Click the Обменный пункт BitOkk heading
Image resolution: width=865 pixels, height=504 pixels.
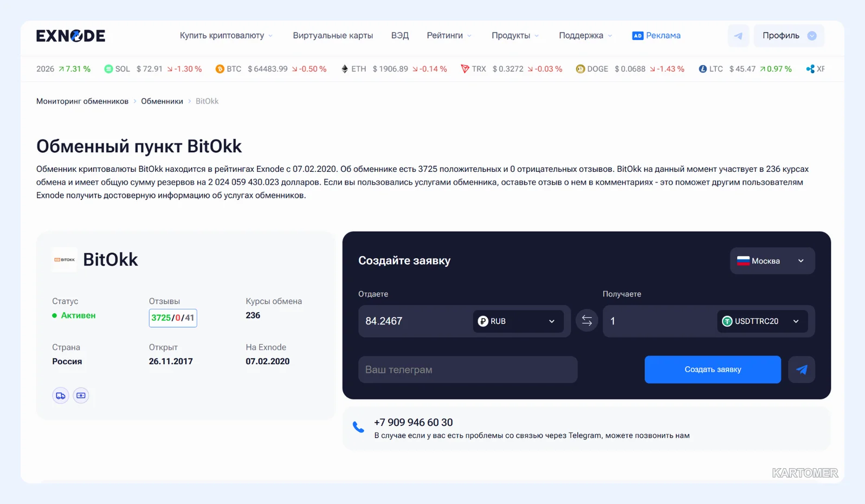click(x=139, y=146)
